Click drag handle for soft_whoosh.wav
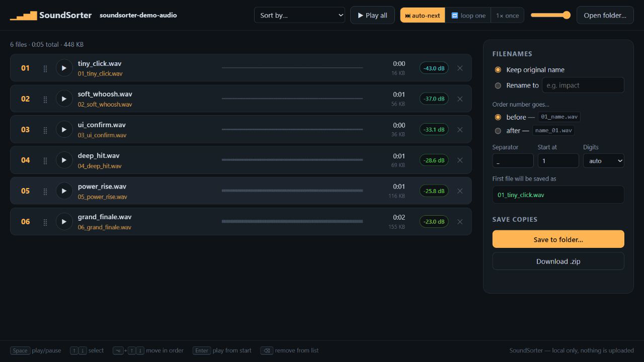The image size is (644, 362). (x=45, y=99)
